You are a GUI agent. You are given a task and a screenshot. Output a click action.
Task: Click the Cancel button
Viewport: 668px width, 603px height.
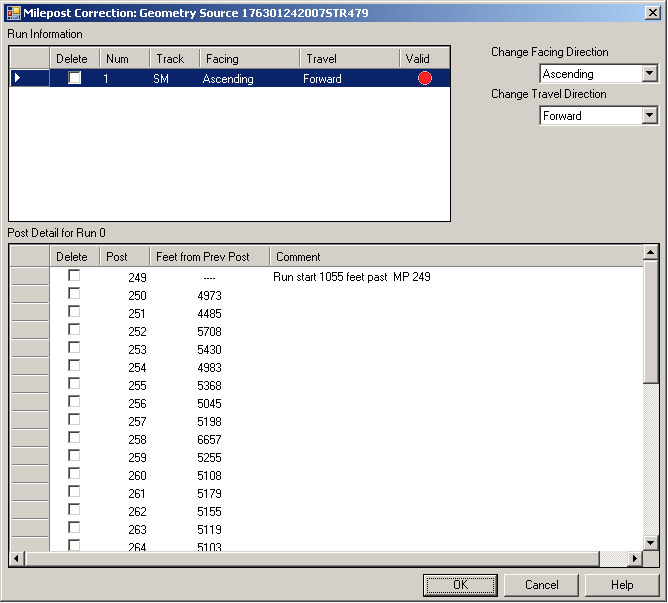541,585
